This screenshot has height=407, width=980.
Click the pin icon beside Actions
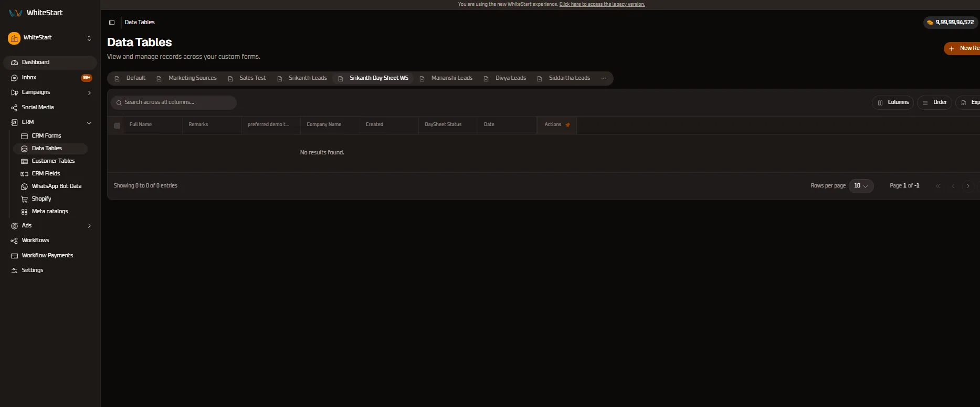click(567, 125)
